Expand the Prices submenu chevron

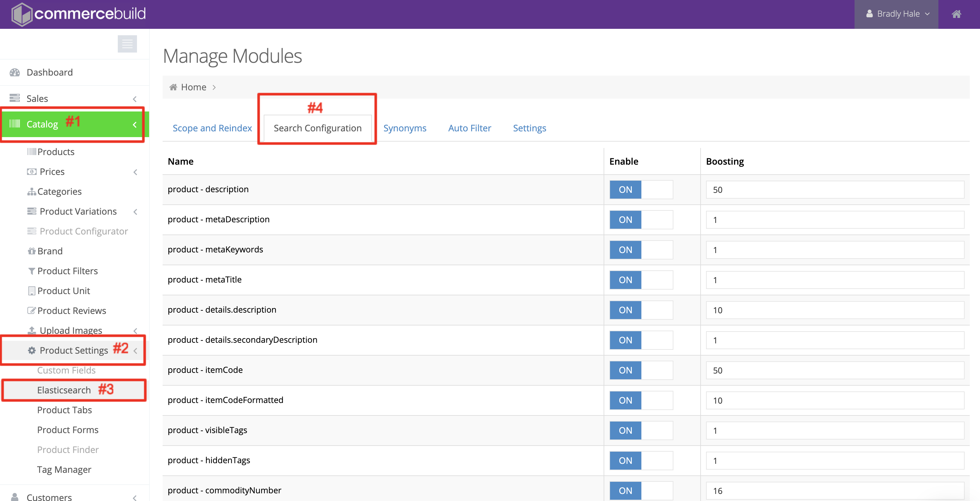pos(135,172)
